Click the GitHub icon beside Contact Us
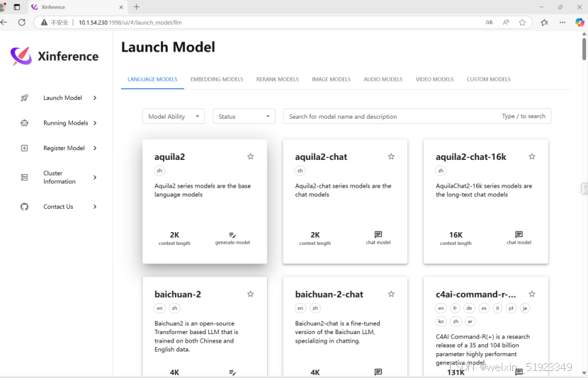This screenshot has width=588, height=378. pyautogui.click(x=24, y=207)
